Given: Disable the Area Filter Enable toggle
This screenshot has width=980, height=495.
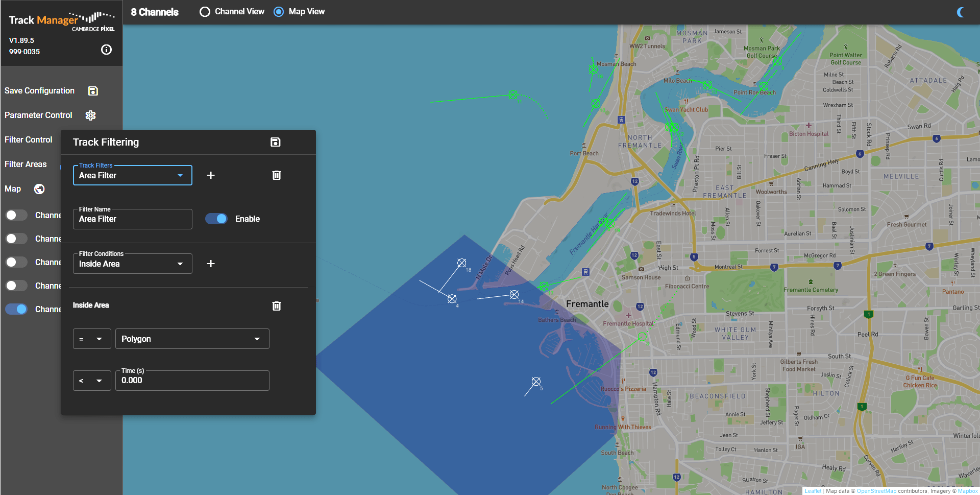Looking at the screenshot, I should point(216,219).
